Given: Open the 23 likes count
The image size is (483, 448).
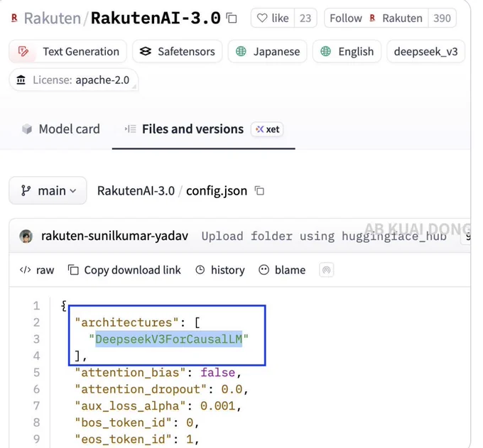Looking at the screenshot, I should [305, 18].
